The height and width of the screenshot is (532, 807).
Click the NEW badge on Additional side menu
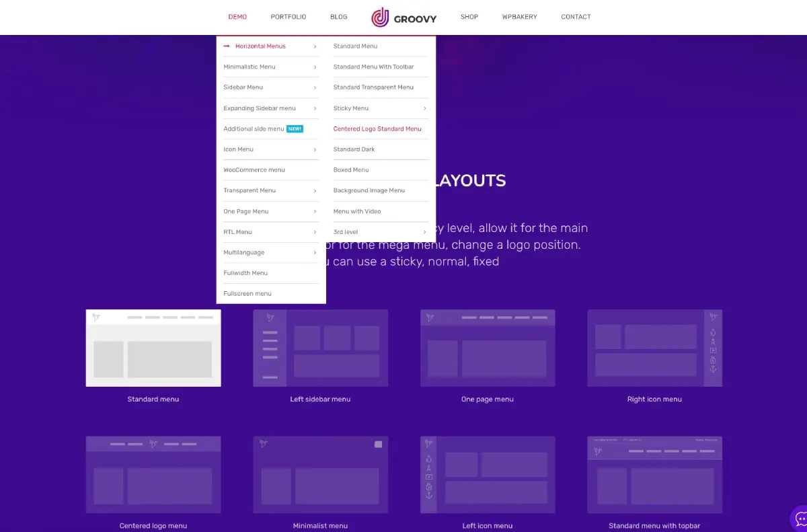(294, 128)
